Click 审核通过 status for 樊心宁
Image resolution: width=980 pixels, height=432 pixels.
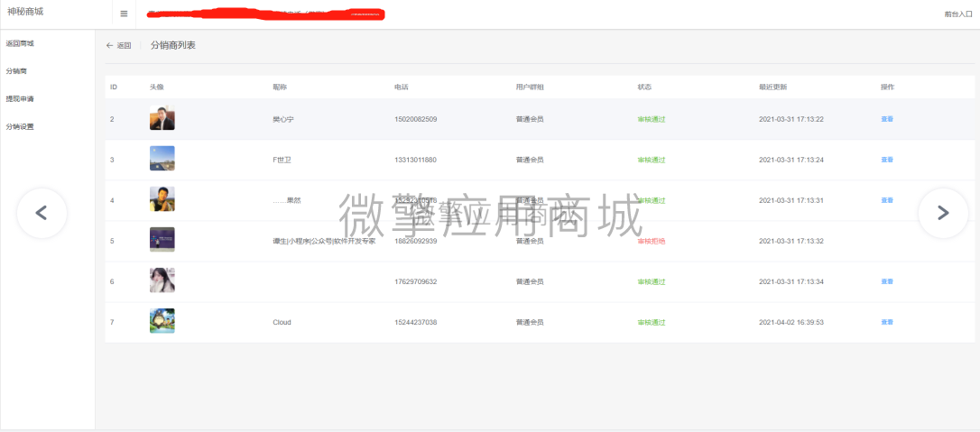click(652, 119)
